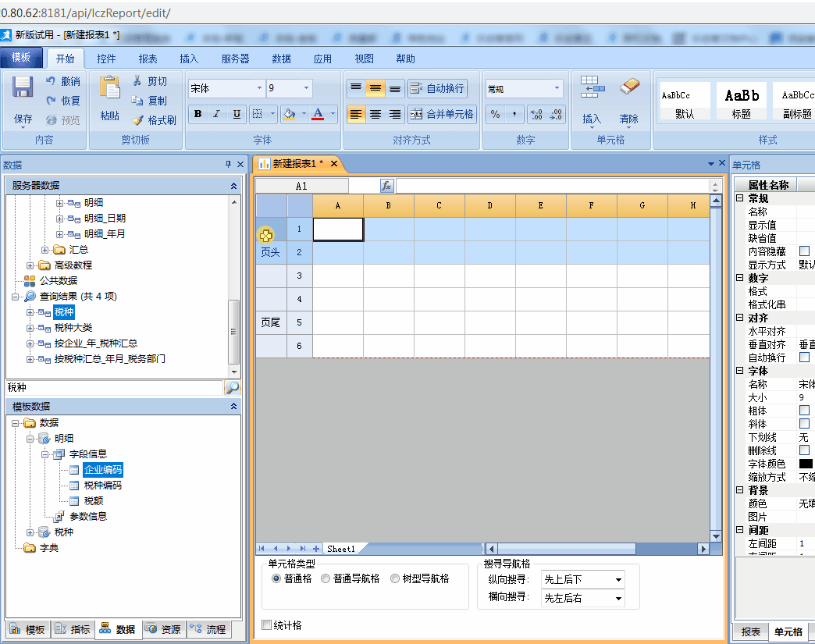
Task: Select the 税种大类 query result item
Action: 73,328
